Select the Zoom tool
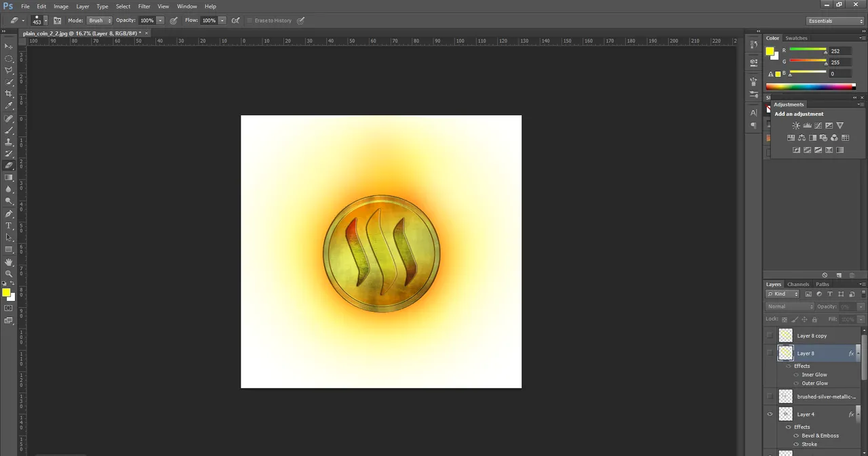The image size is (868, 456). 9,274
